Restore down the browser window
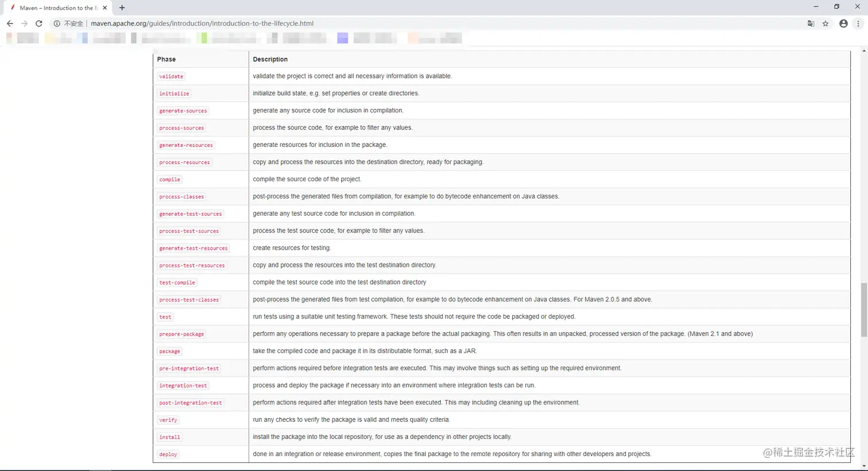Image resolution: width=868 pixels, height=471 pixels. (836, 6)
